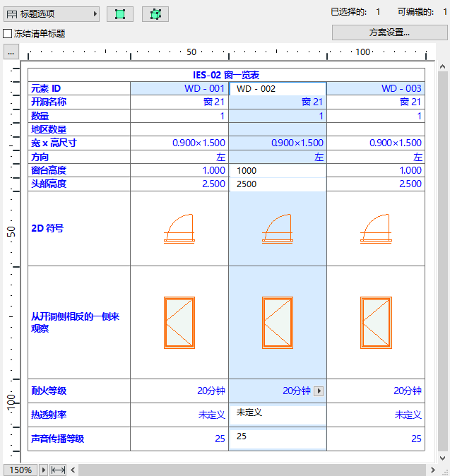Select the 宽 x 高尺寸 row header

79,143
